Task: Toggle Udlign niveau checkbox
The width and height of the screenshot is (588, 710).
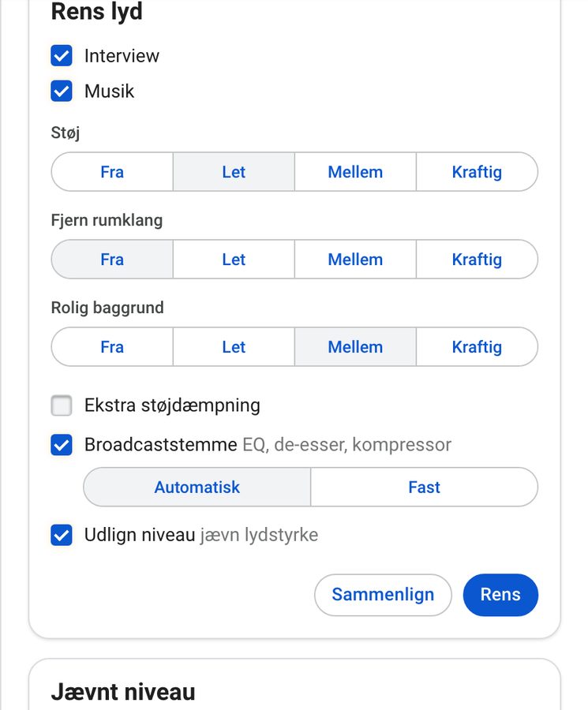Action: [x=61, y=535]
